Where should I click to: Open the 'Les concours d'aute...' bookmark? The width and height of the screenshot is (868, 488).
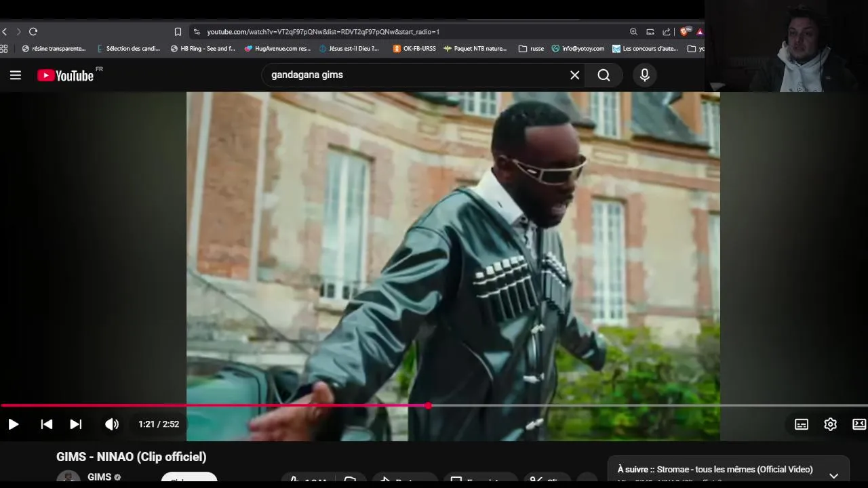(645, 49)
